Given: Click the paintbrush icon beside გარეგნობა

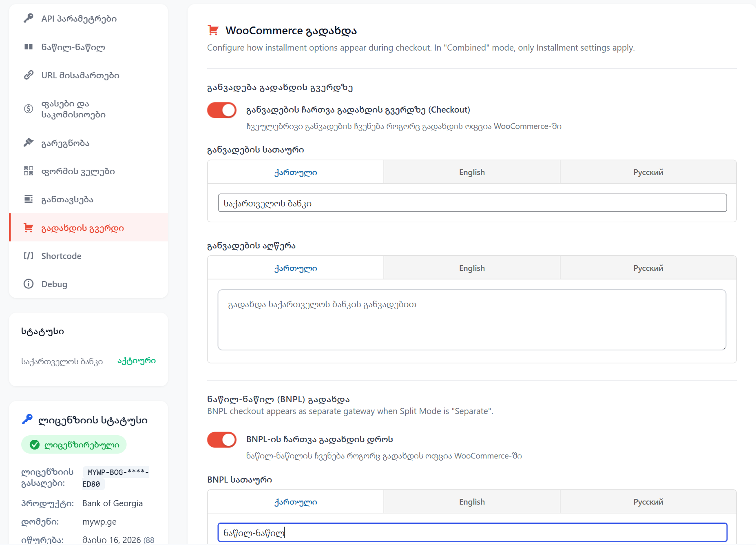Looking at the screenshot, I should [28, 143].
